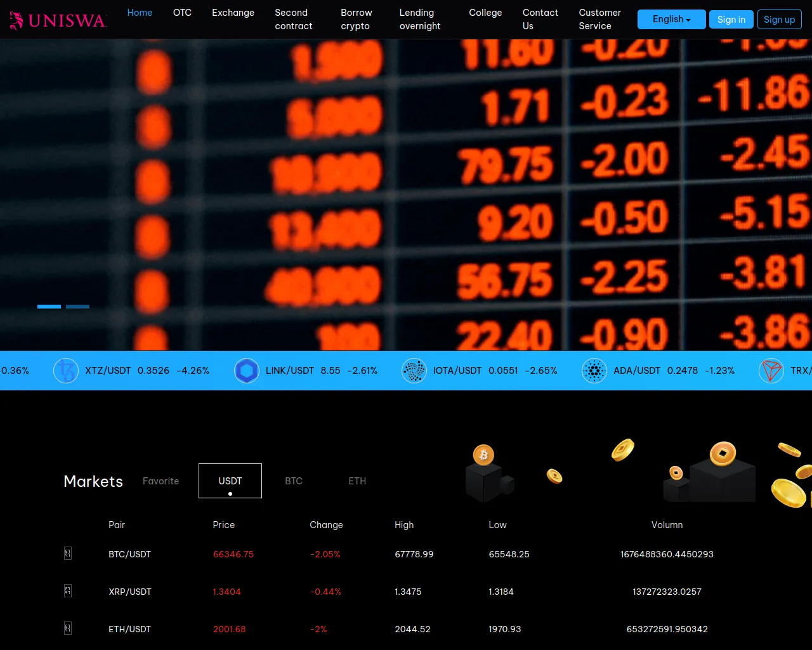
Task: Select the first carousel slide indicator
Action: click(x=49, y=307)
